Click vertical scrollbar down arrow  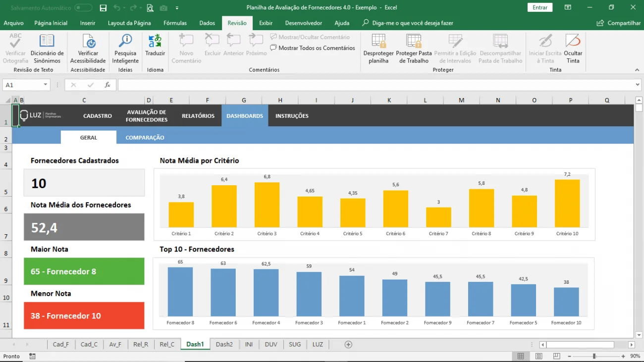[x=639, y=335]
